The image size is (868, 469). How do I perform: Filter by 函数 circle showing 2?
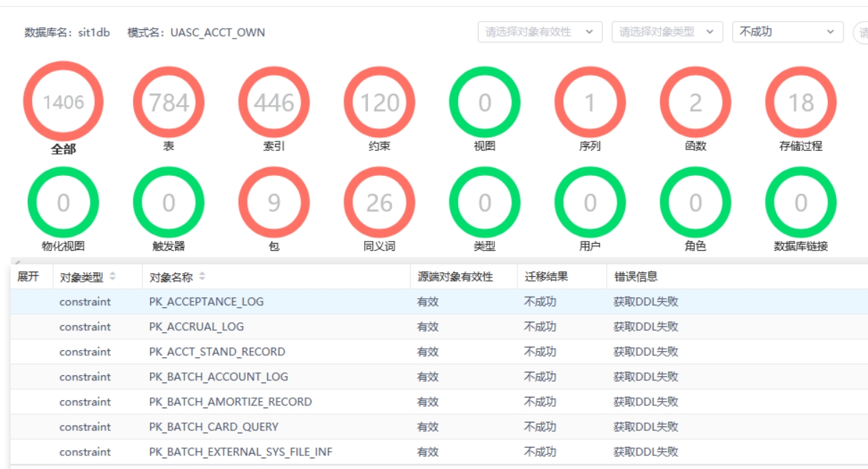695,102
